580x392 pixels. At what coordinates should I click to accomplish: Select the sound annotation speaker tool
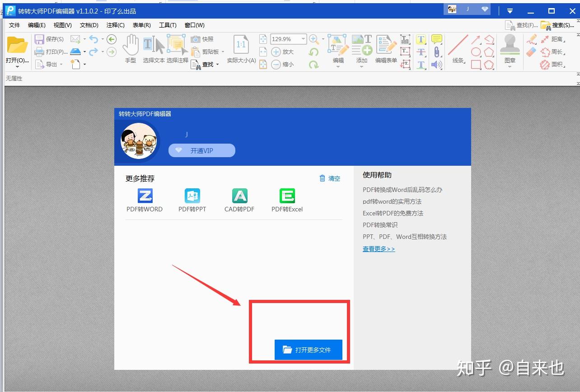click(436, 65)
